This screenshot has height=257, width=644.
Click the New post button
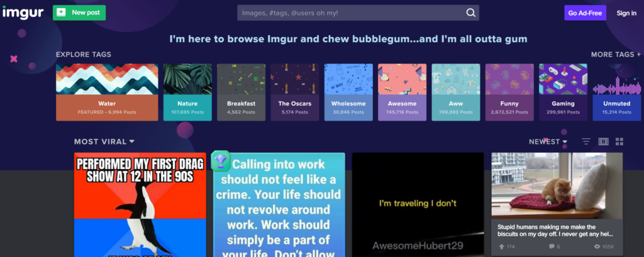tap(79, 13)
